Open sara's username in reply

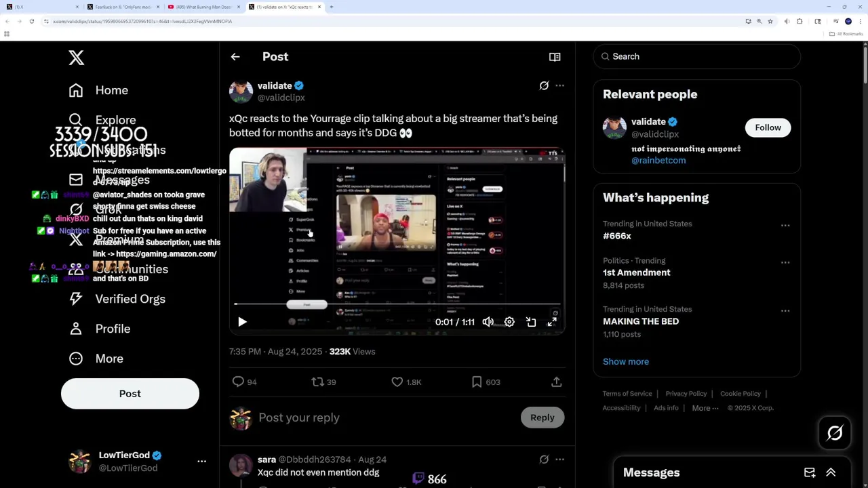pos(267,460)
